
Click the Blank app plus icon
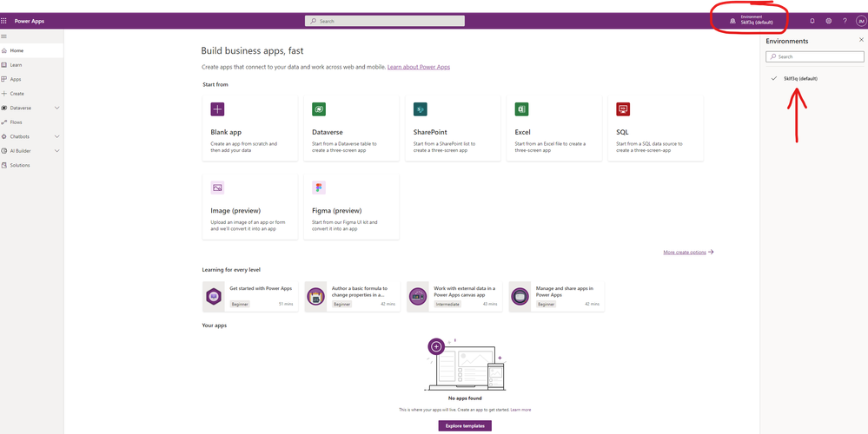point(217,108)
